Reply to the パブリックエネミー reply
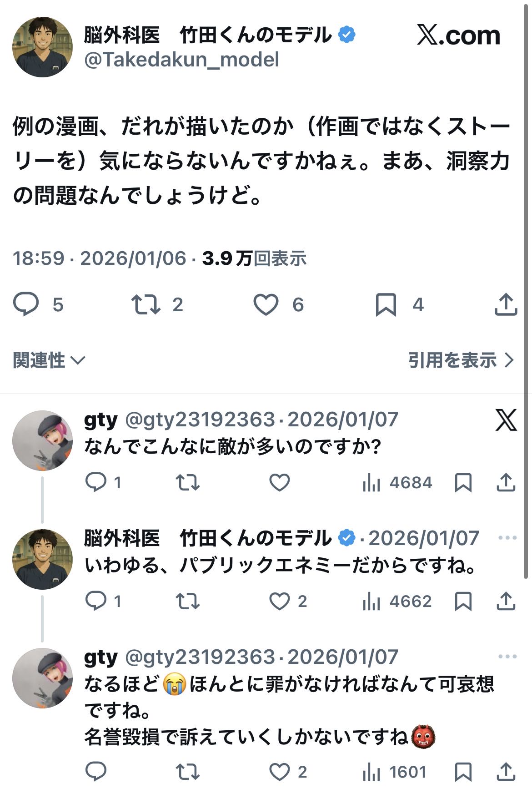 click(x=96, y=602)
